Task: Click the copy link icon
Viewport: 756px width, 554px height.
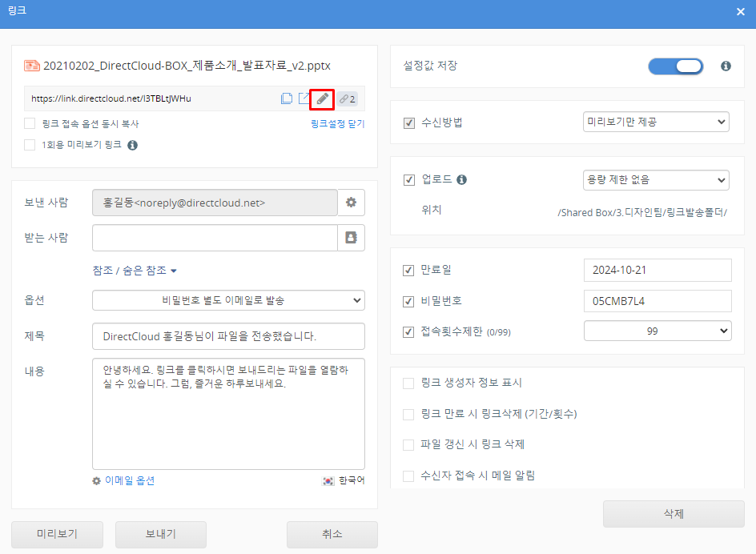Action: [286, 98]
